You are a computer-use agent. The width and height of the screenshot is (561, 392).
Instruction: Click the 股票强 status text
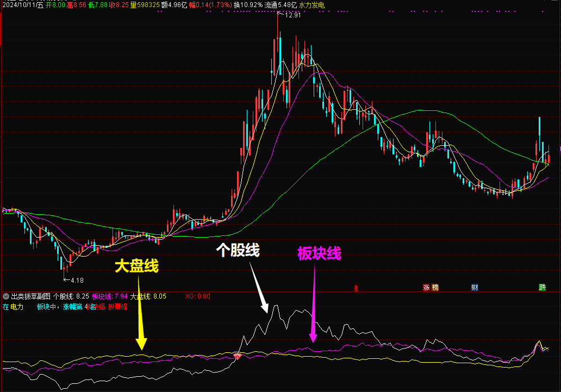(118, 307)
